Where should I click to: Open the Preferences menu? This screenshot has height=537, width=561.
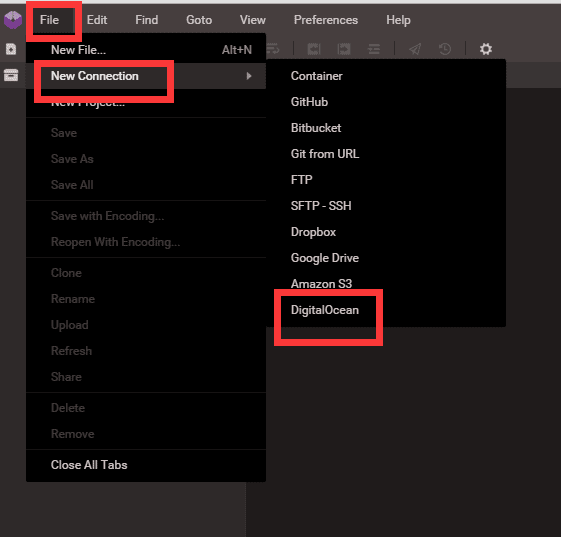pyautogui.click(x=326, y=20)
